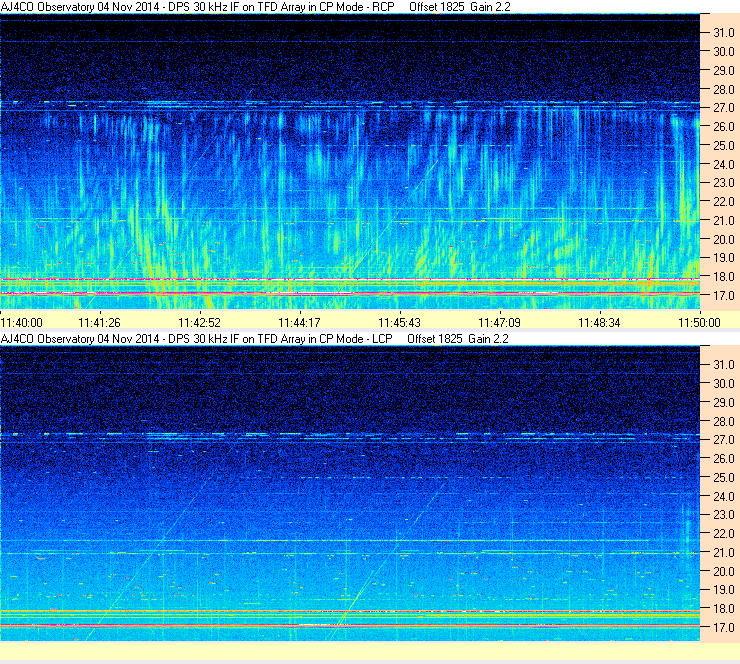The image size is (740, 664).
Task: Click the 17.0 frequency label in RCP panel
Action: [724, 296]
